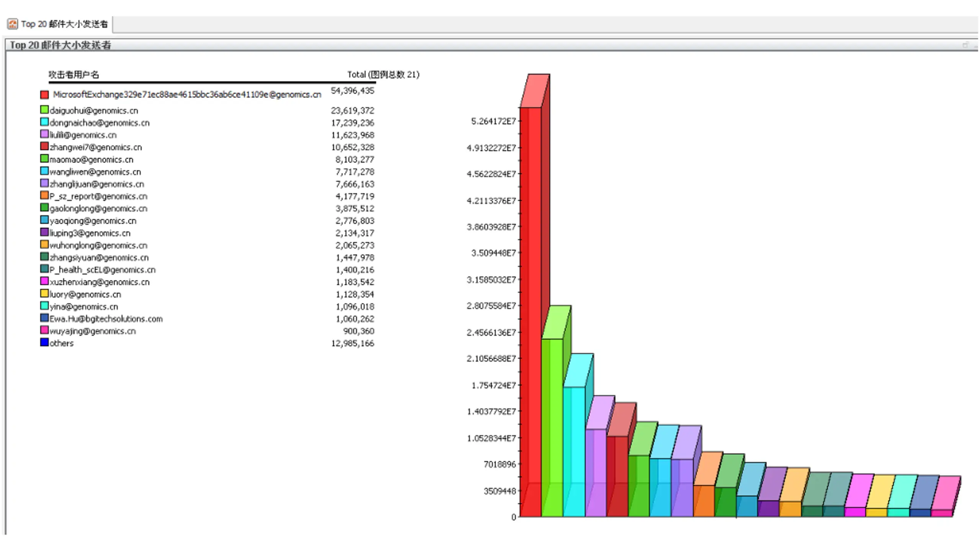Click the report icon on the tab
The height and width of the screenshot is (551, 980).
pos(13,24)
